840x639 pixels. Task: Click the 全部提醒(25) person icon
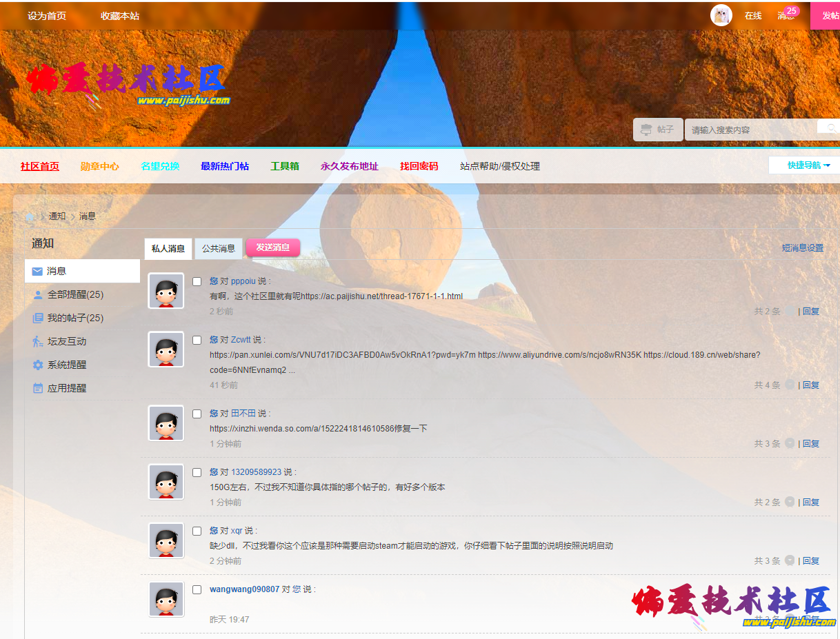37,294
